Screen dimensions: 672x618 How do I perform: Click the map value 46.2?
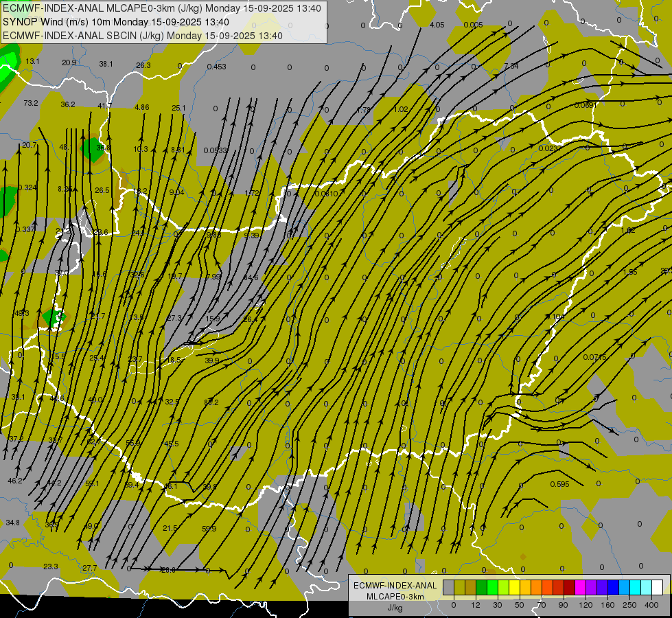(x=15, y=481)
